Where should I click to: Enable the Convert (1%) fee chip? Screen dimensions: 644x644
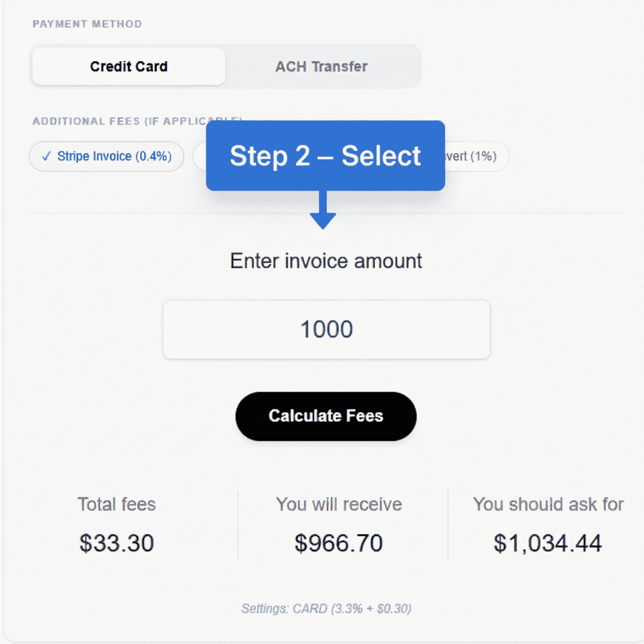(x=475, y=157)
